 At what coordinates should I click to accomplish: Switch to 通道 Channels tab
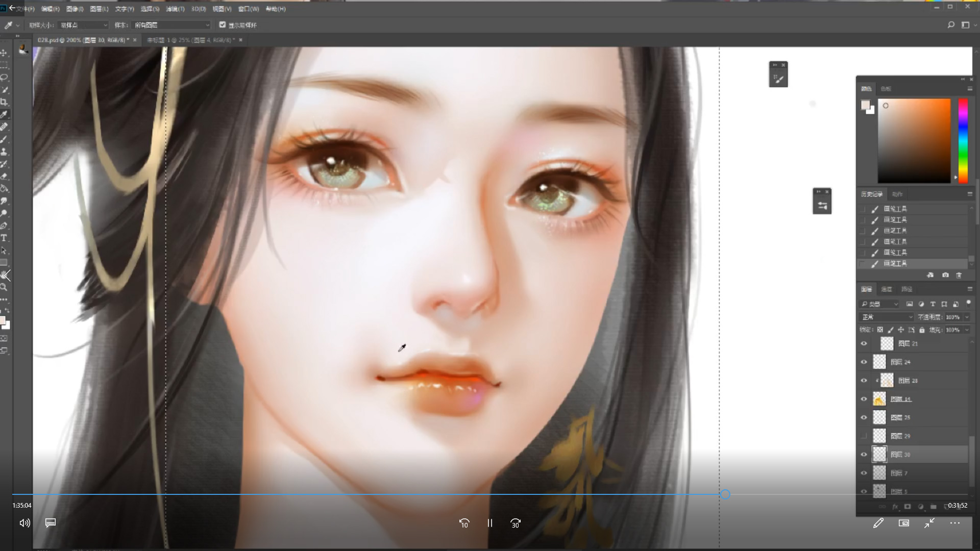point(887,289)
